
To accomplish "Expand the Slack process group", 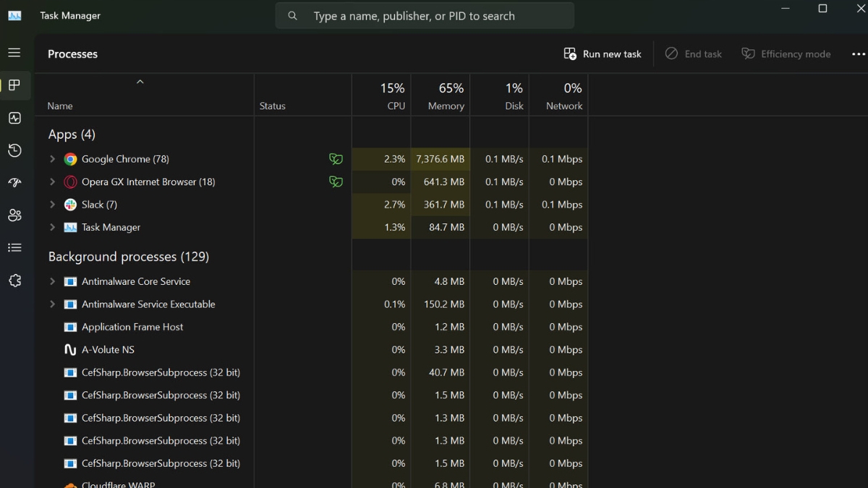I will 52,205.
